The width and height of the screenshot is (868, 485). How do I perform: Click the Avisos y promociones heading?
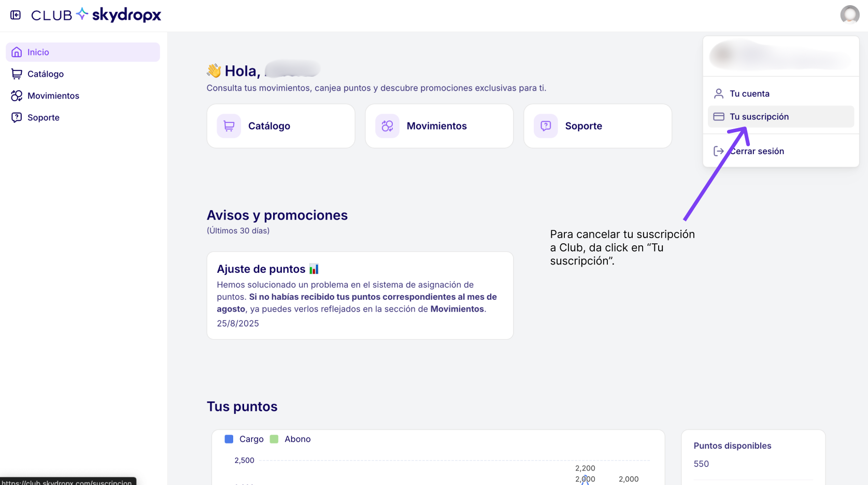(x=277, y=215)
